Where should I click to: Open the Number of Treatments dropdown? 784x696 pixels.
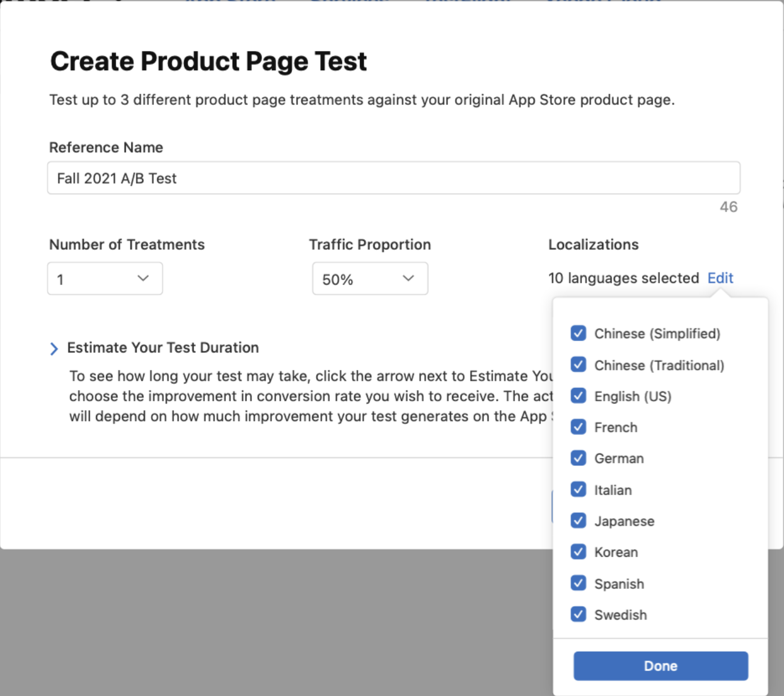click(x=104, y=278)
